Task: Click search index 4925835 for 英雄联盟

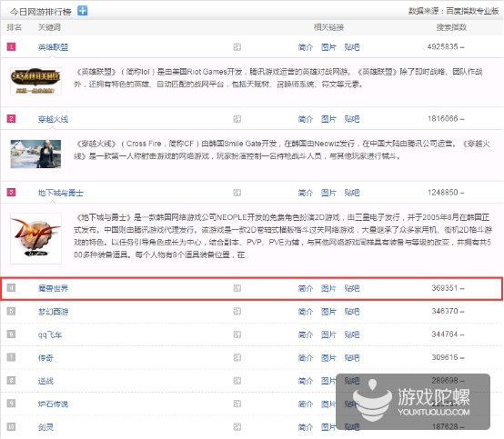Action: (443, 47)
